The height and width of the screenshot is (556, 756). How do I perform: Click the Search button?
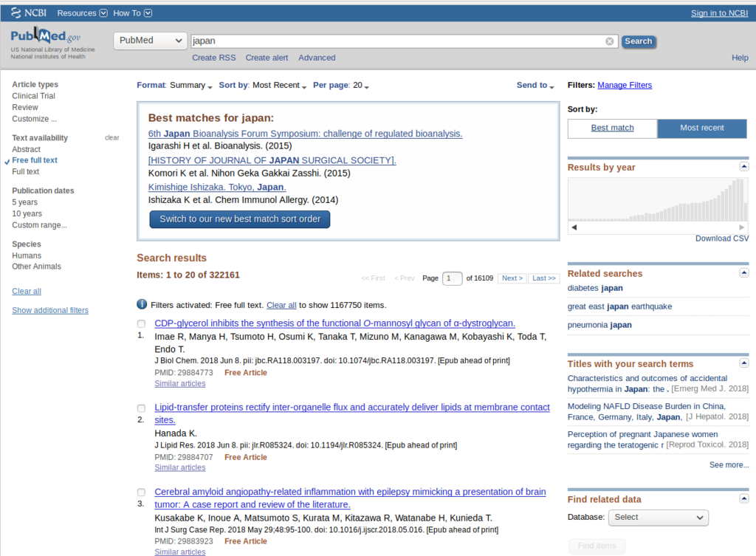coord(639,41)
